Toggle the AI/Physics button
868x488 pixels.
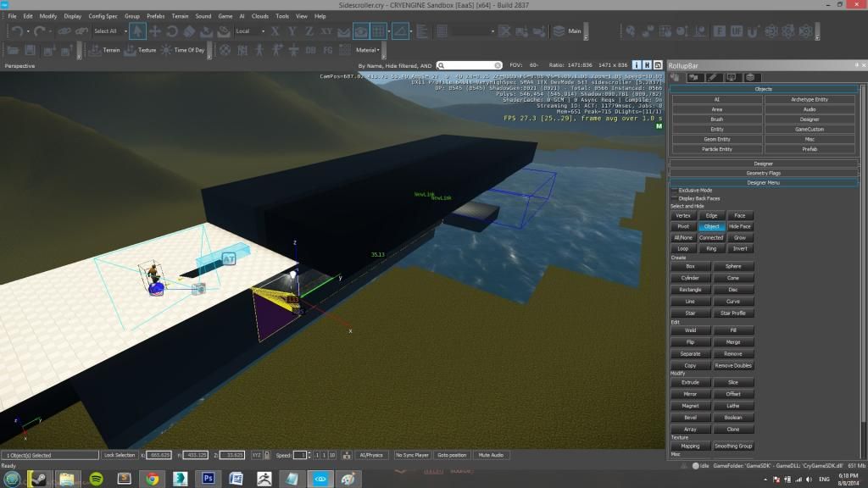point(371,455)
